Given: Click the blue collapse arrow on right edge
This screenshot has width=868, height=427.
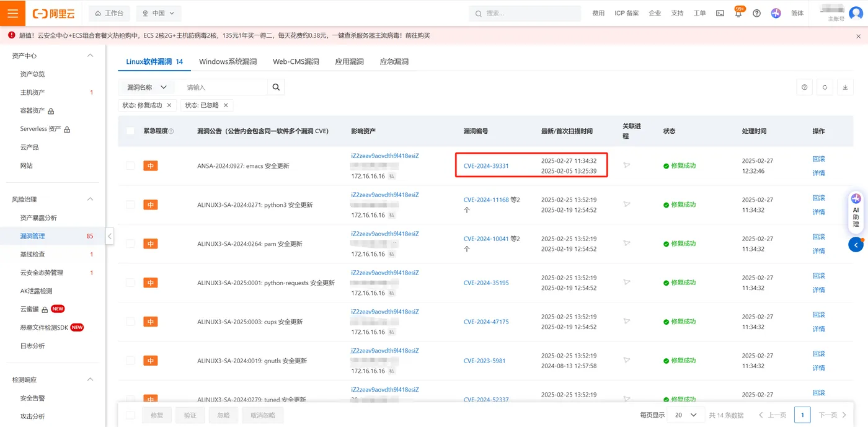Looking at the screenshot, I should pos(856,245).
